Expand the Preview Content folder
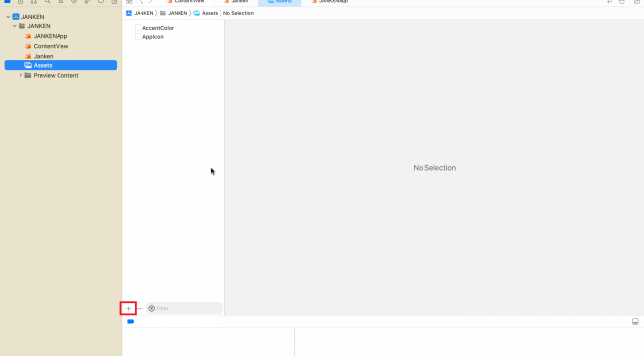Screen dimensions: 644x356 (x=20, y=75)
